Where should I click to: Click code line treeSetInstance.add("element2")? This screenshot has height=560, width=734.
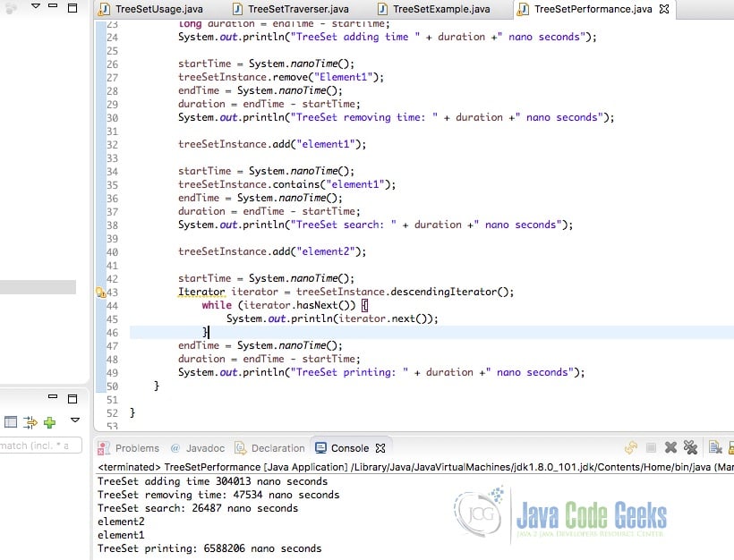coord(272,251)
